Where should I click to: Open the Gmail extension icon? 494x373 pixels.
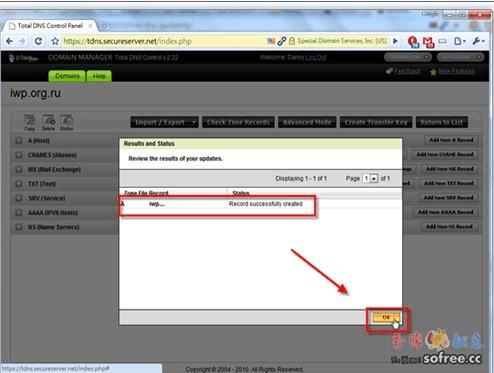(428, 42)
